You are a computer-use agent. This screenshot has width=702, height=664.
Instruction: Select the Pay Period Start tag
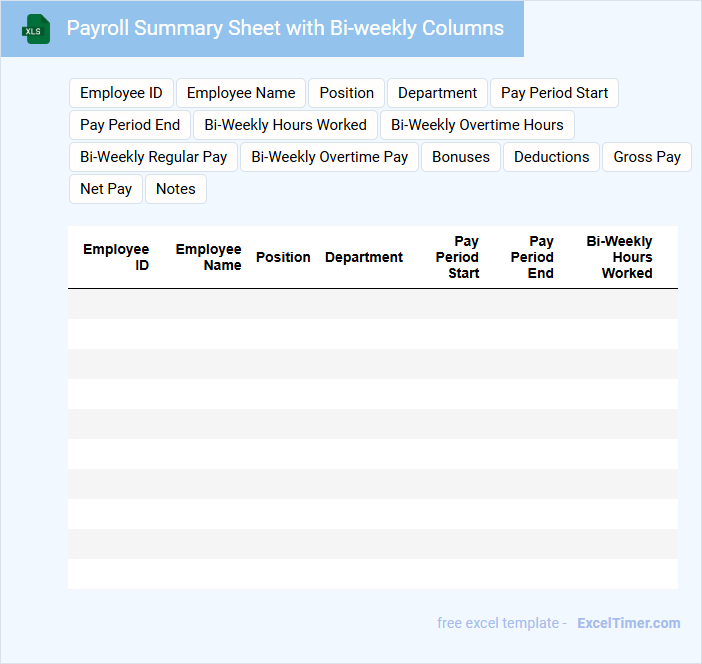[554, 93]
